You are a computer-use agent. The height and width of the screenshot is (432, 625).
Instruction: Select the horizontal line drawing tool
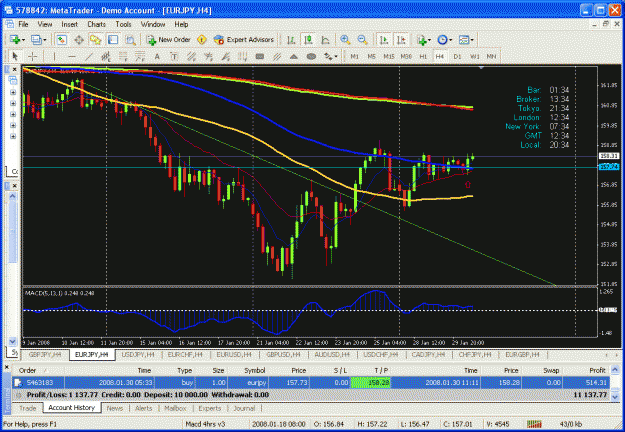(72, 57)
